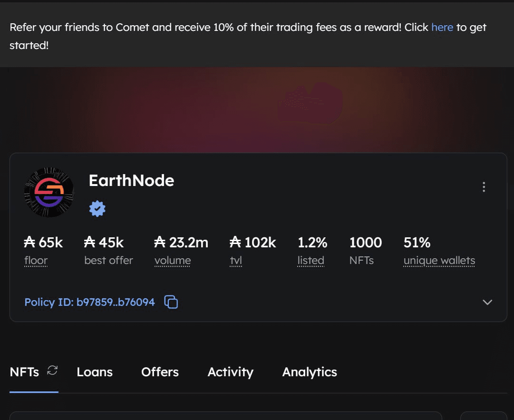Image resolution: width=514 pixels, height=420 pixels.
Task: Follow the 'here' referral link
Action: (442, 27)
